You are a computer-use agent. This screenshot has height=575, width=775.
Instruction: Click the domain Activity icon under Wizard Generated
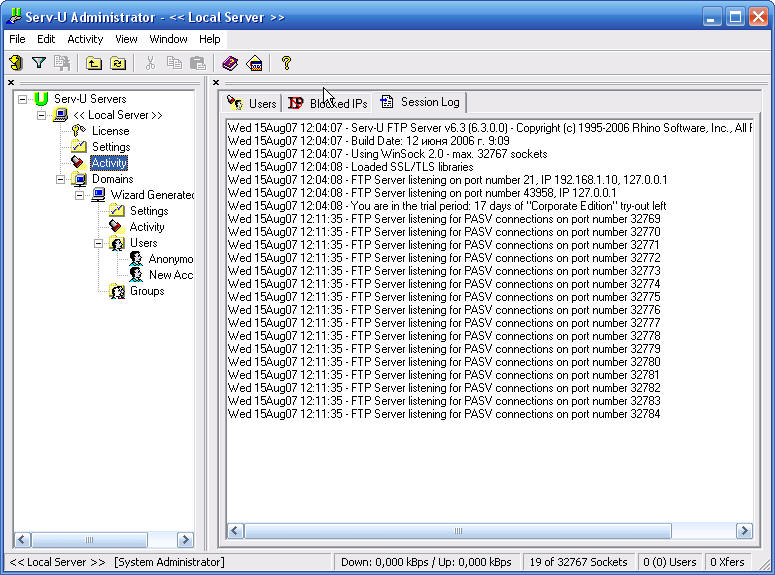[116, 227]
